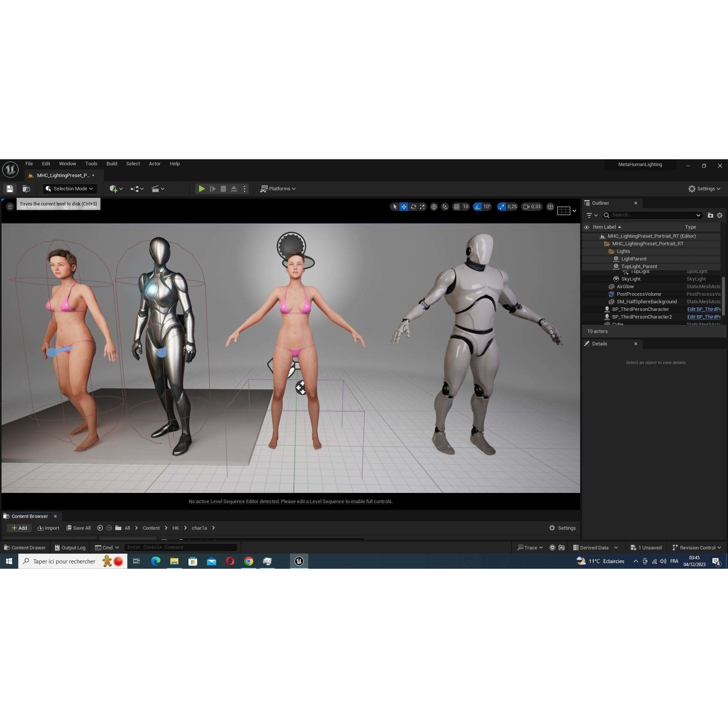Viewport: 728px width, 728px height.
Task: Click the Outliner search field
Action: point(652,215)
